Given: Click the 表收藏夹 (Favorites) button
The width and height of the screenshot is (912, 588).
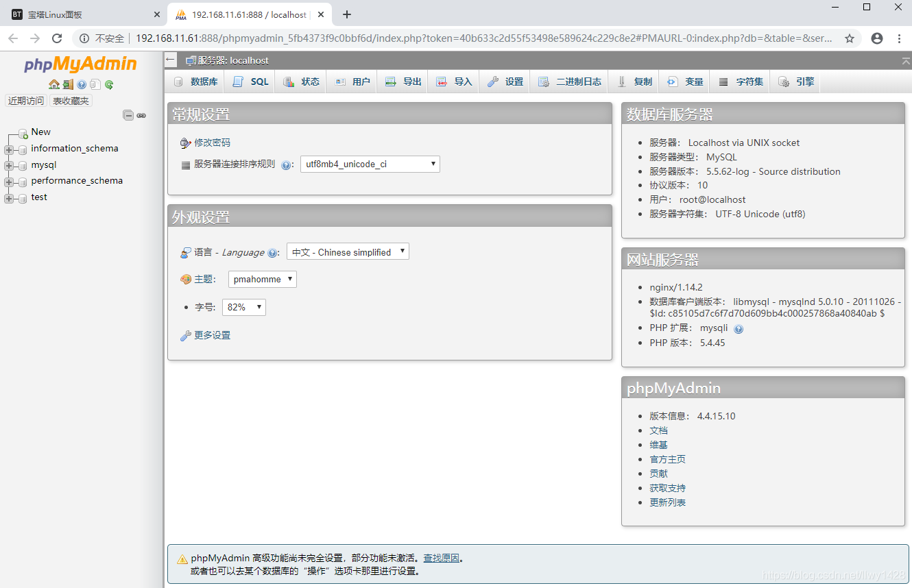Looking at the screenshot, I should click(x=71, y=101).
